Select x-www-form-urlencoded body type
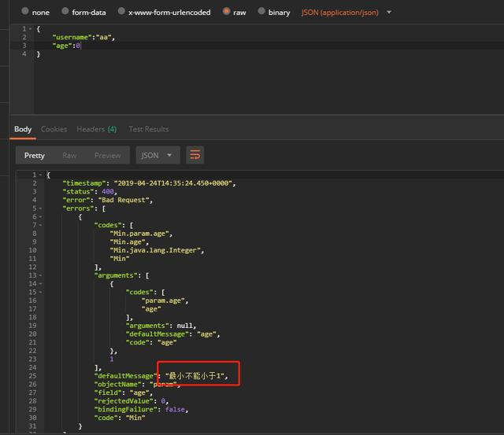The width and height of the screenshot is (504, 435). (x=120, y=13)
